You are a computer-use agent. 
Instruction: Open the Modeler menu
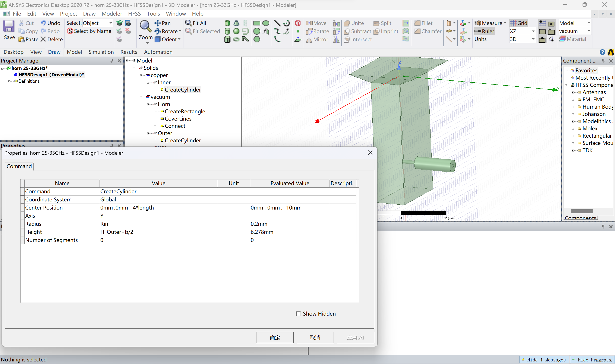[112, 14]
